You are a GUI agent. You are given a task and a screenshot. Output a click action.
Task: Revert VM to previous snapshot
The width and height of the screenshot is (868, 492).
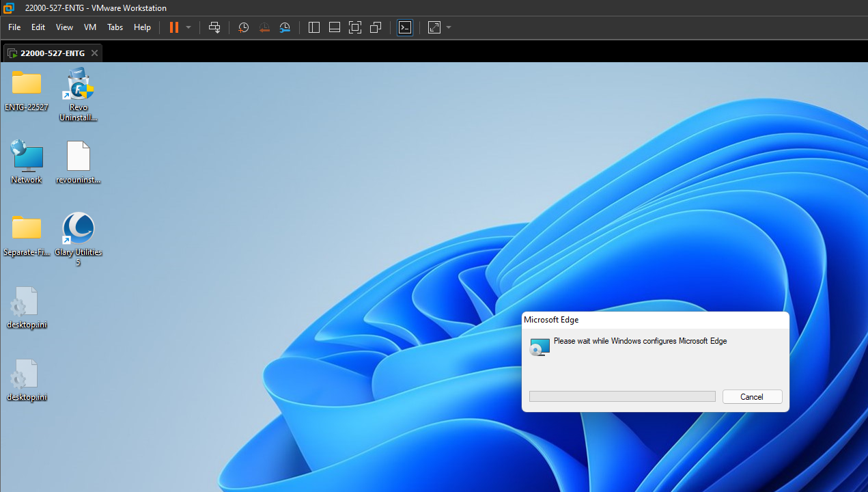click(x=264, y=27)
